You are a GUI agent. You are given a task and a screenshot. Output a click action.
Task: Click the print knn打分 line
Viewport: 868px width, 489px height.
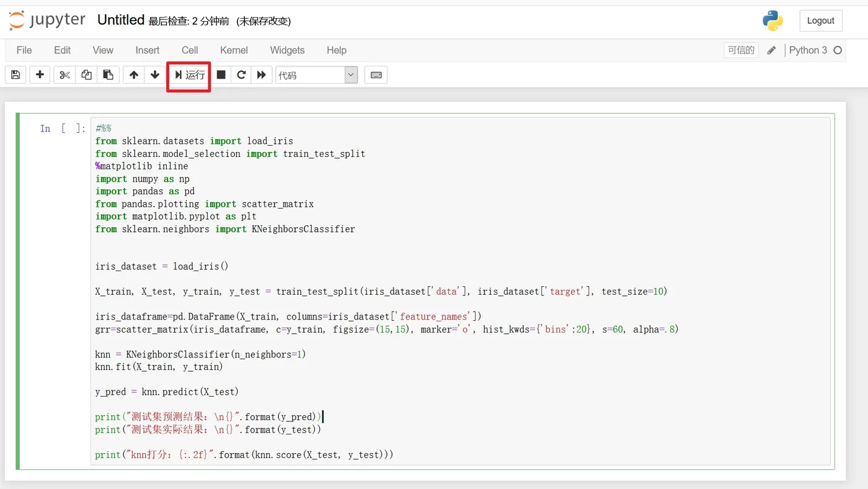(244, 455)
